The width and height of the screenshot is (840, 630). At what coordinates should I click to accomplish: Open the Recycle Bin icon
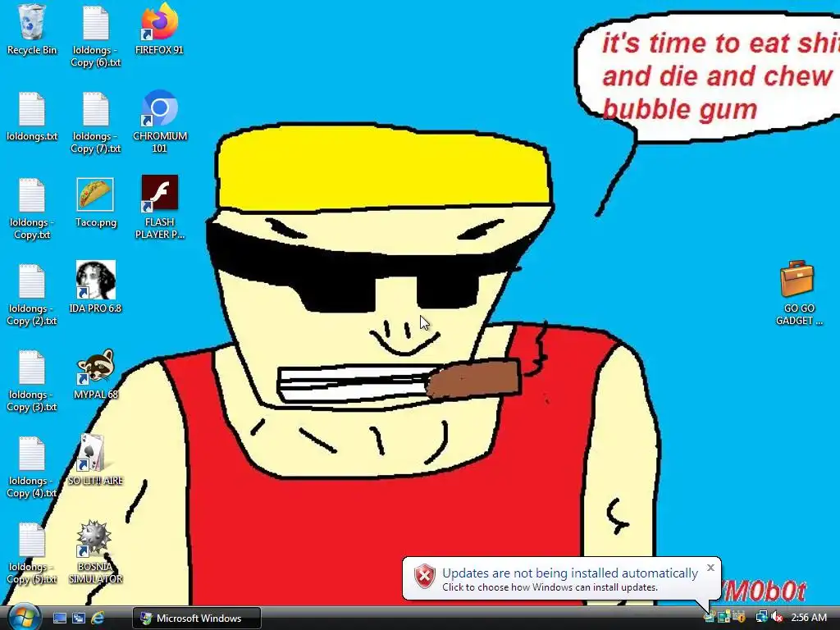click(32, 30)
